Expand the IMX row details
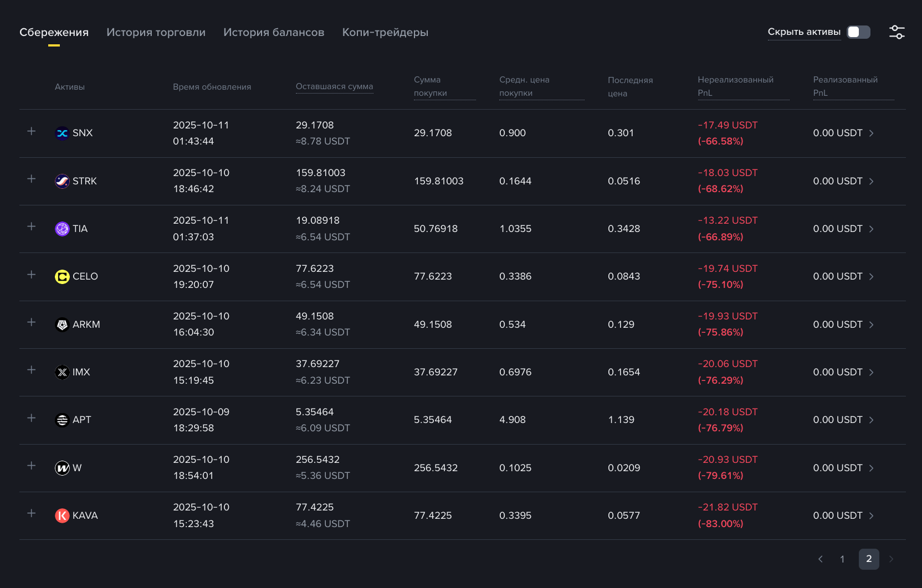The image size is (922, 588). tap(32, 370)
